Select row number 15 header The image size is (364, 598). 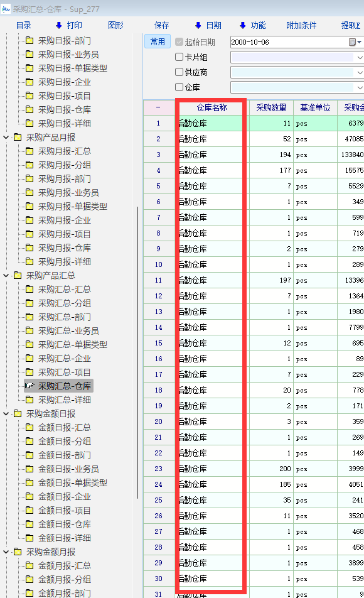click(x=158, y=343)
